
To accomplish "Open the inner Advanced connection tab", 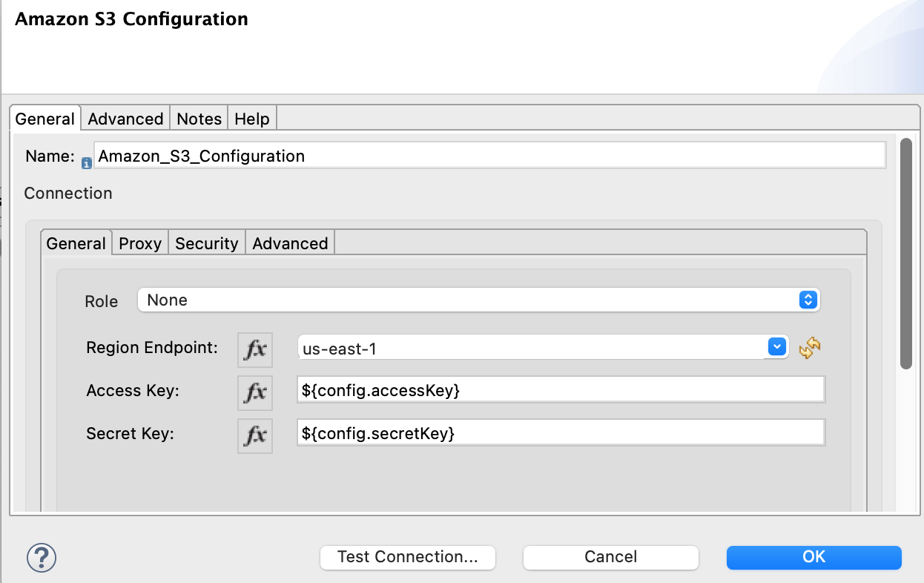I will pos(289,243).
